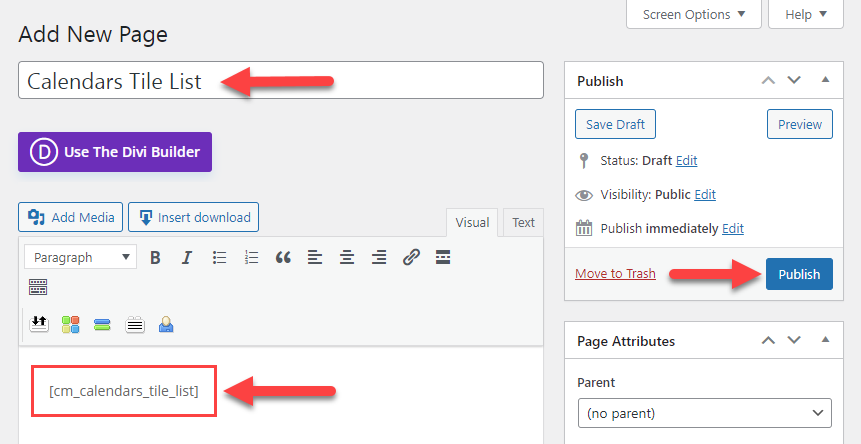Apply blockquote formatting
The width and height of the screenshot is (861, 444).
pos(283,257)
